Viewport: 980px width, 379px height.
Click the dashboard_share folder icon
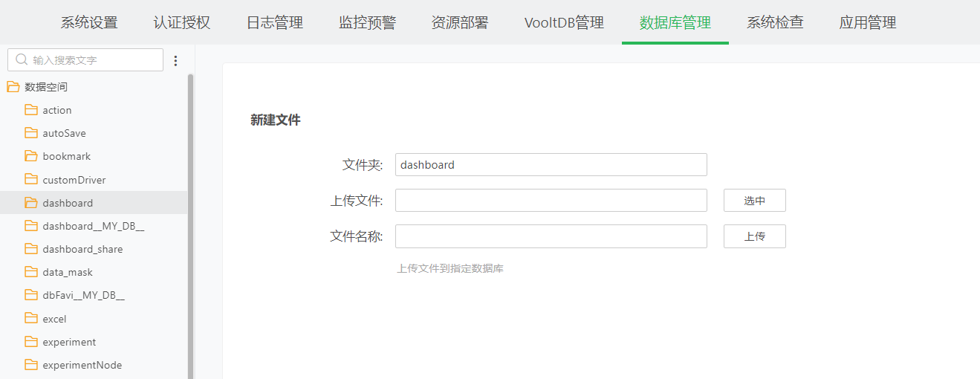pos(30,248)
